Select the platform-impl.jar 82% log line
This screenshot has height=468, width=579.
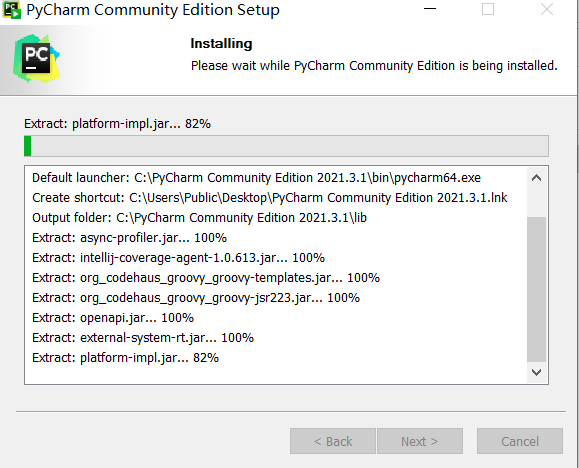[125, 358]
